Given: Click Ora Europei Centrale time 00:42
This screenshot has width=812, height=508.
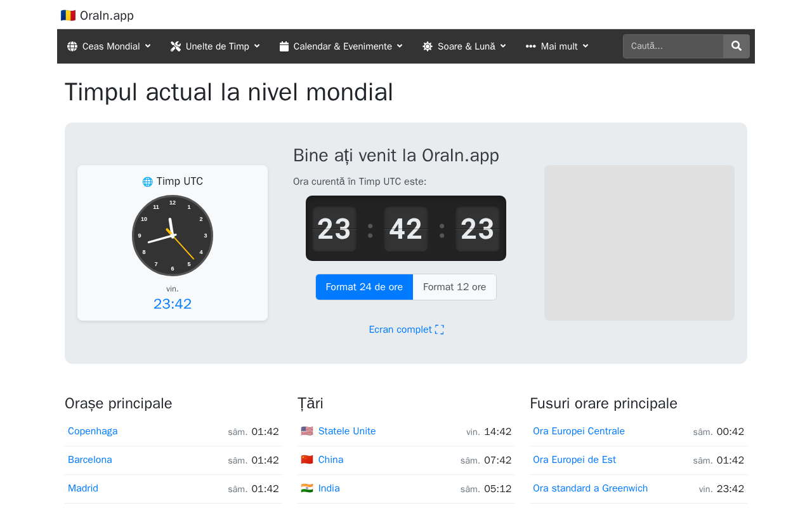Looking at the screenshot, I should (x=730, y=432).
